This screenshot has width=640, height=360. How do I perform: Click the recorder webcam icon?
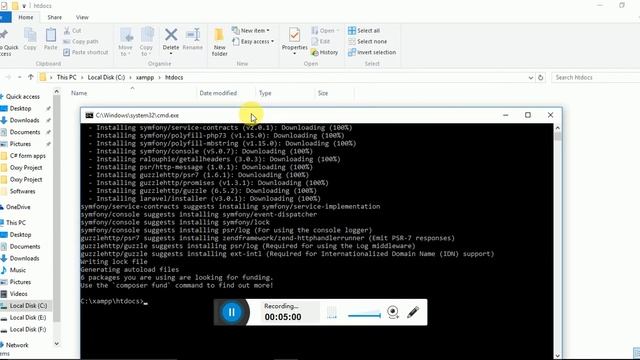coord(393,312)
